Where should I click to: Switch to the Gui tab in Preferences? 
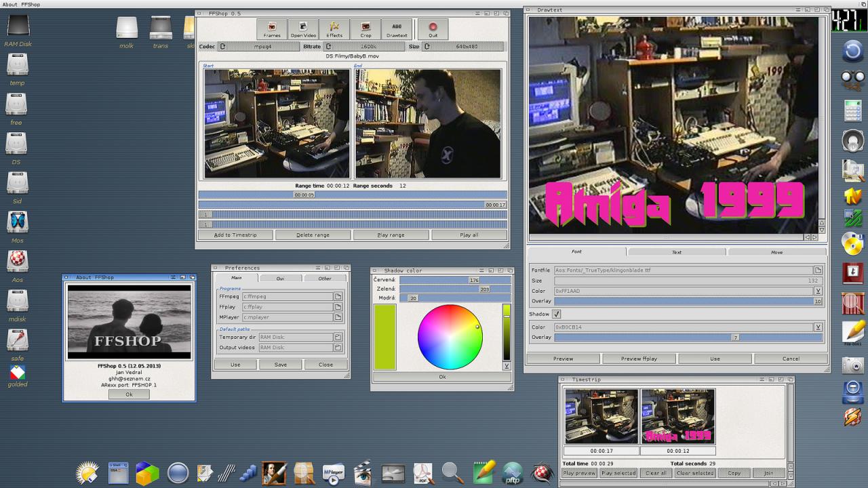pos(280,279)
